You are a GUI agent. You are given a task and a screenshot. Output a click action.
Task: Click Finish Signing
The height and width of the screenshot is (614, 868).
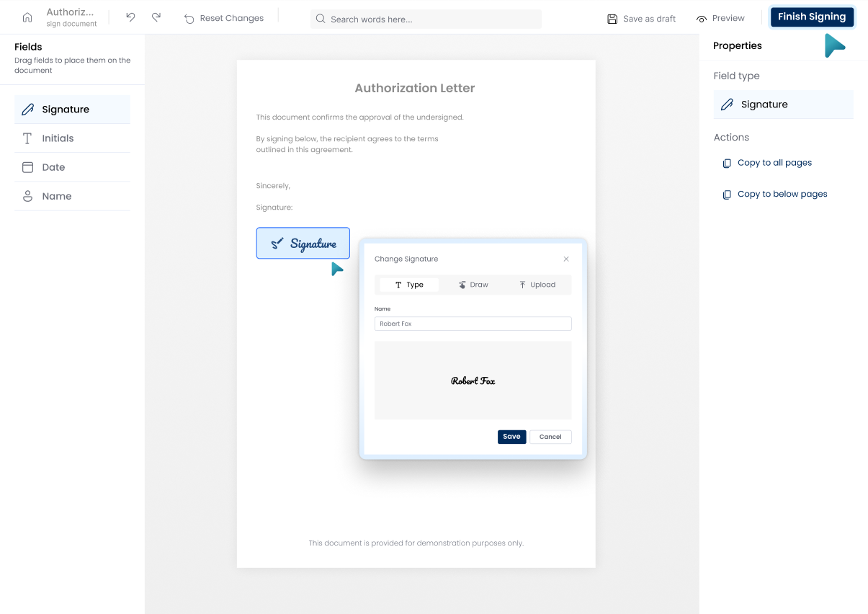coord(812,17)
